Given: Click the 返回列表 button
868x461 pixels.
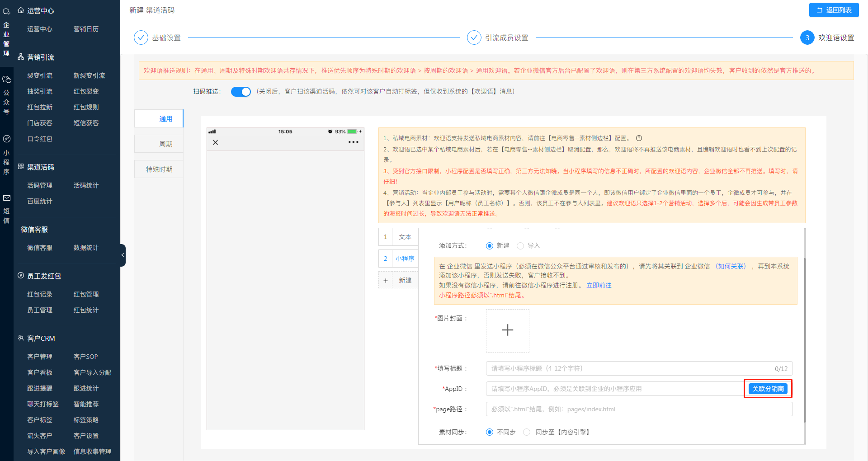Looking at the screenshot, I should pos(834,10).
